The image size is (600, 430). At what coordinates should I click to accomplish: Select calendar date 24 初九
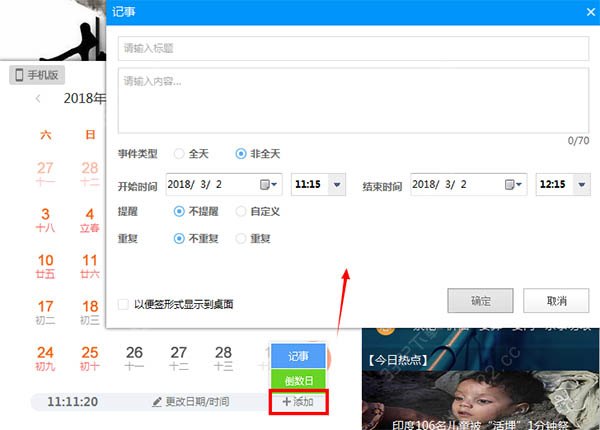click(45, 358)
